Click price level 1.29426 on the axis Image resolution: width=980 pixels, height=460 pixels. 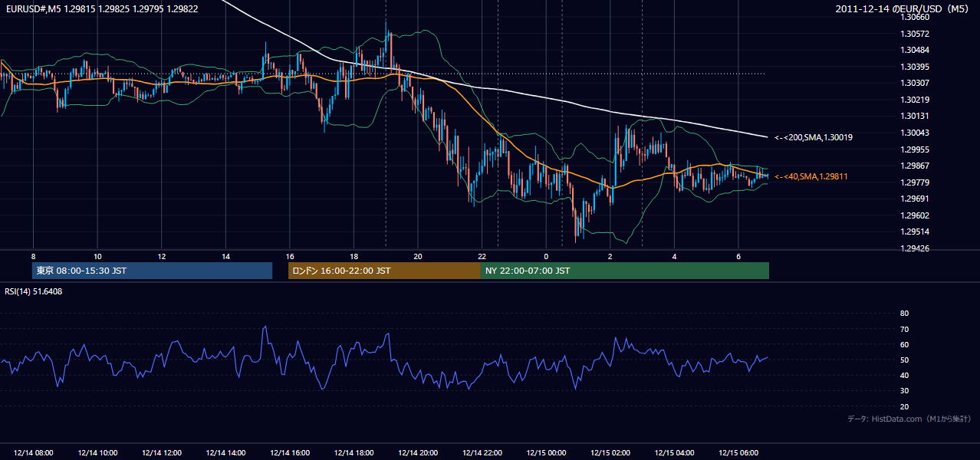click(915, 248)
